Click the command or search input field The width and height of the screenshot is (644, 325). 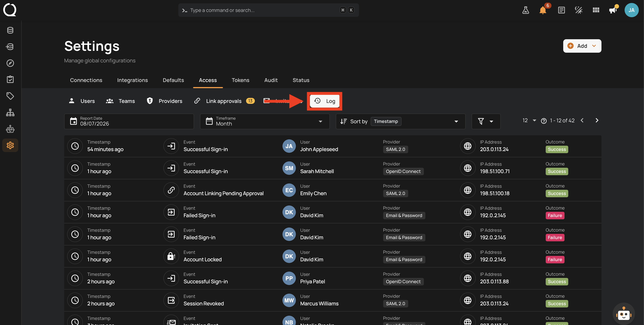(x=268, y=10)
